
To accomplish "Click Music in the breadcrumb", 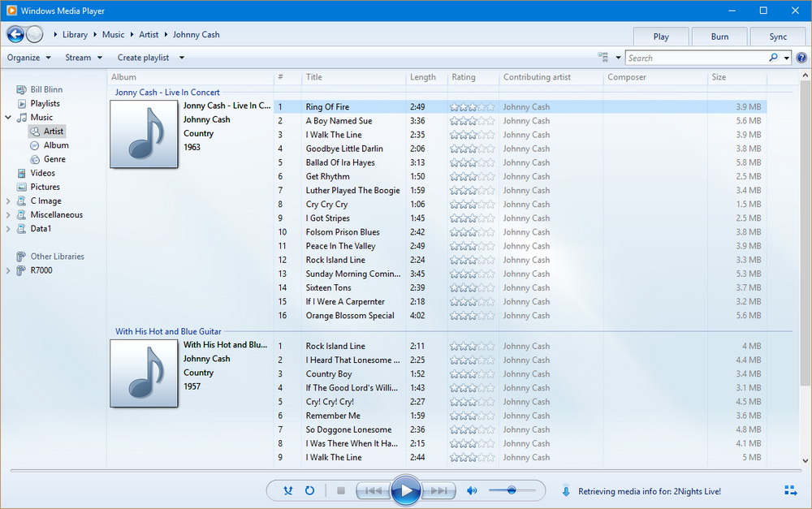I will click(x=113, y=35).
